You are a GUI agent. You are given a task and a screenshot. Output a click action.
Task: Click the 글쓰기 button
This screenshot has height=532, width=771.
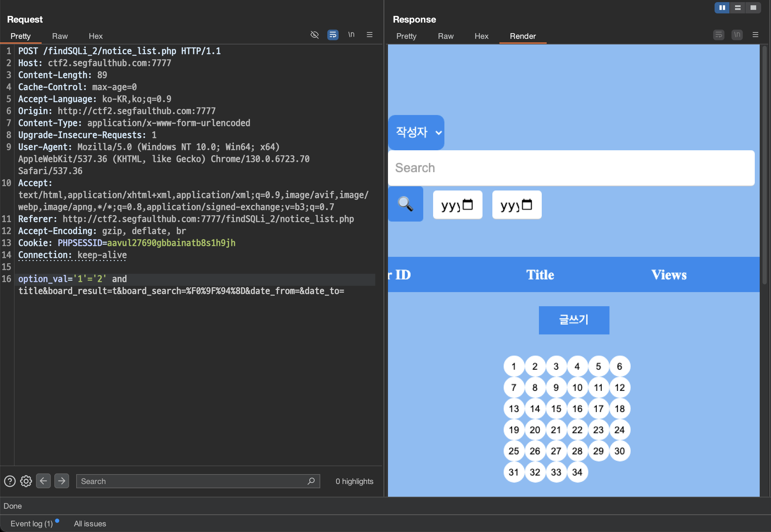(574, 320)
